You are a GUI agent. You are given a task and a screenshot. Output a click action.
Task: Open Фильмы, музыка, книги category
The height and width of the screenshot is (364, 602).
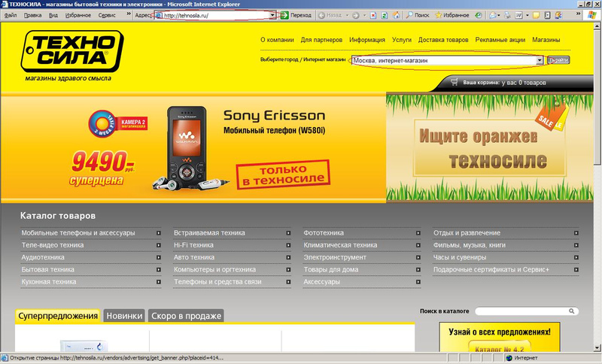(470, 245)
